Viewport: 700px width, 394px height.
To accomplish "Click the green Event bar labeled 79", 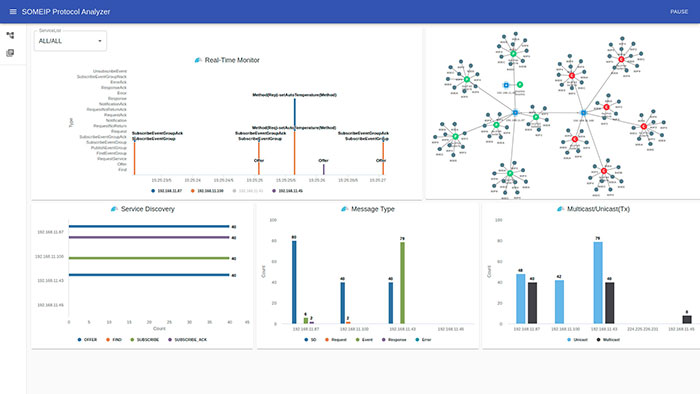I will click(402, 283).
